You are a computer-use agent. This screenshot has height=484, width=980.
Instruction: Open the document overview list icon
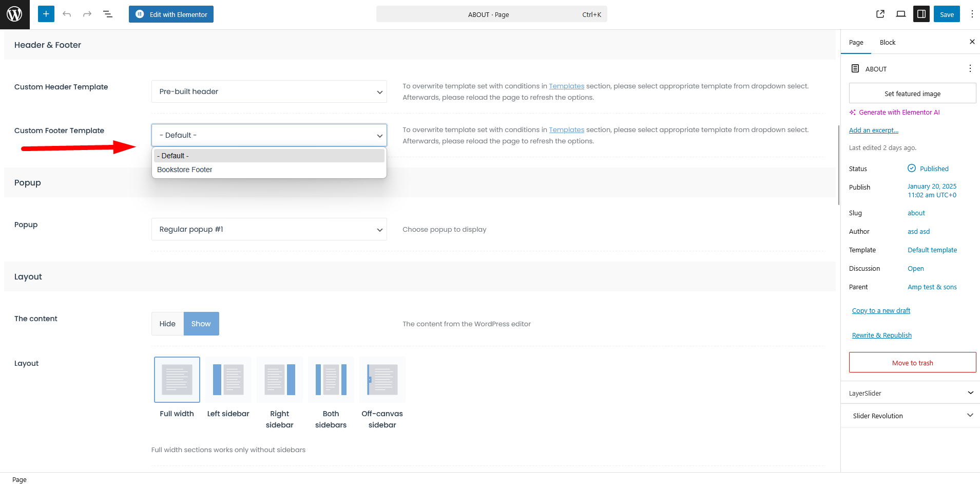[108, 14]
